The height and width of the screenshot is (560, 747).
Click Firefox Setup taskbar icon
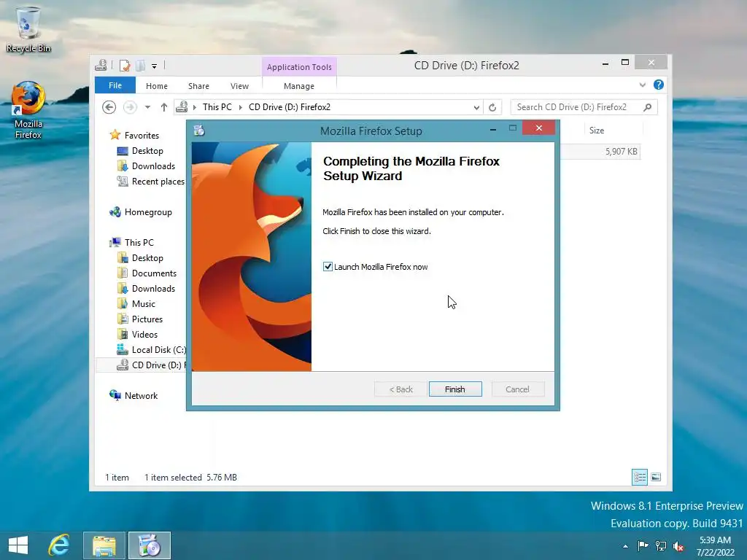tap(149, 545)
